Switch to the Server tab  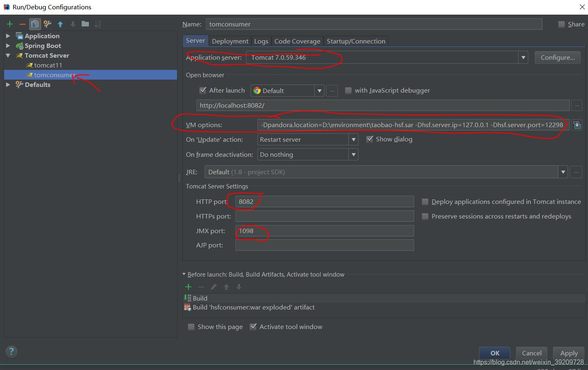(195, 41)
